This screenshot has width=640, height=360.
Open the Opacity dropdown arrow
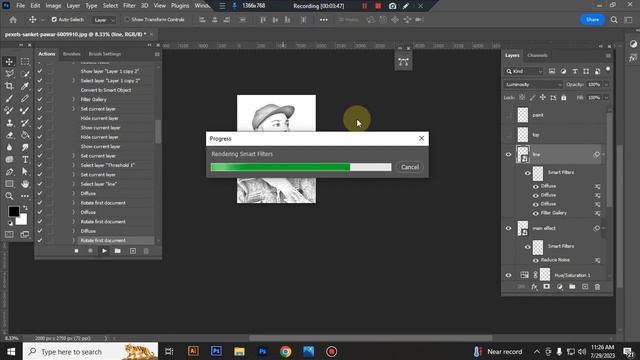(606, 84)
